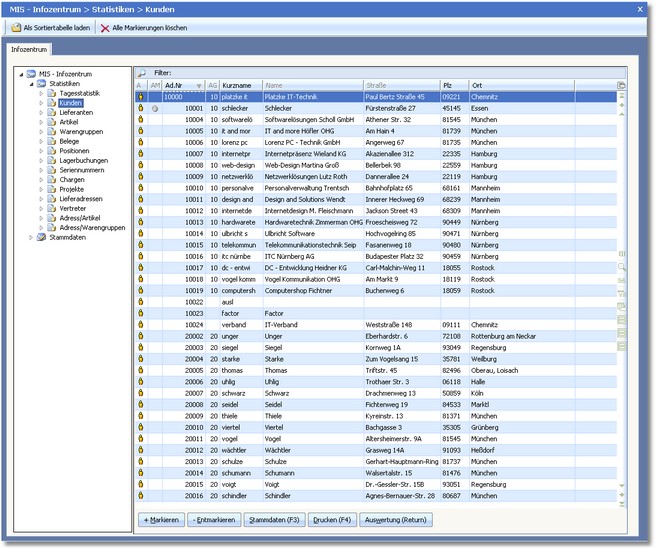Click the 'Drucken (F4)' button
The width and height of the screenshot is (656, 550).
click(x=330, y=520)
